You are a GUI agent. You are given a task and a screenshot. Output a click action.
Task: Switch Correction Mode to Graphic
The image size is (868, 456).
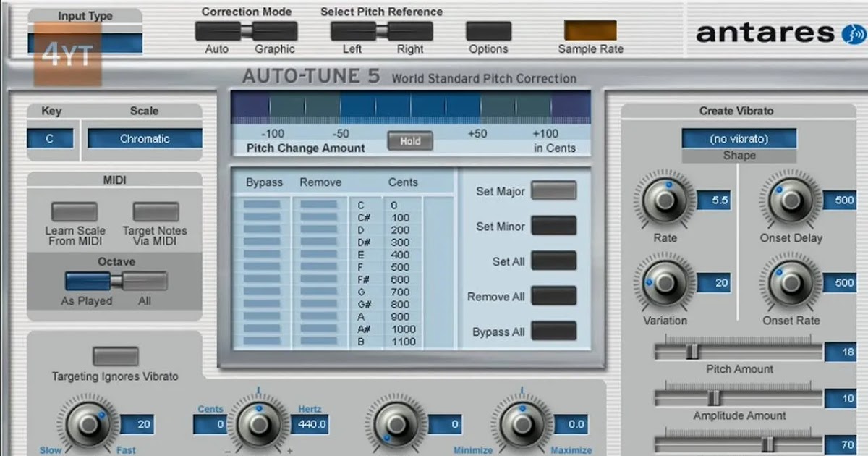(275, 31)
